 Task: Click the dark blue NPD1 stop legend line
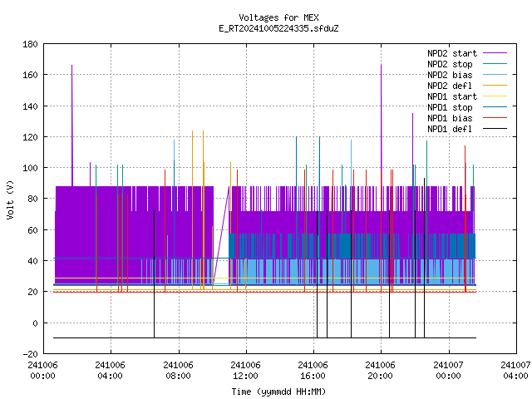click(495, 107)
